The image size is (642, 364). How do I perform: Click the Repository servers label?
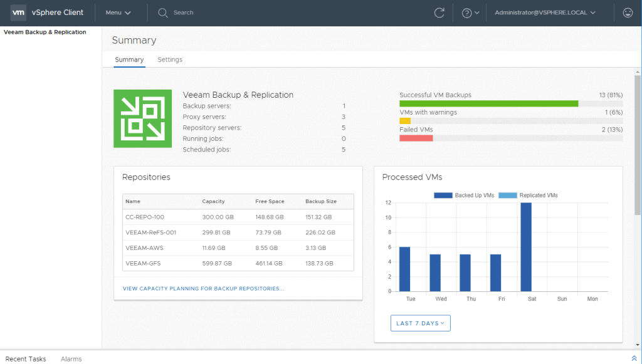pyautogui.click(x=212, y=128)
